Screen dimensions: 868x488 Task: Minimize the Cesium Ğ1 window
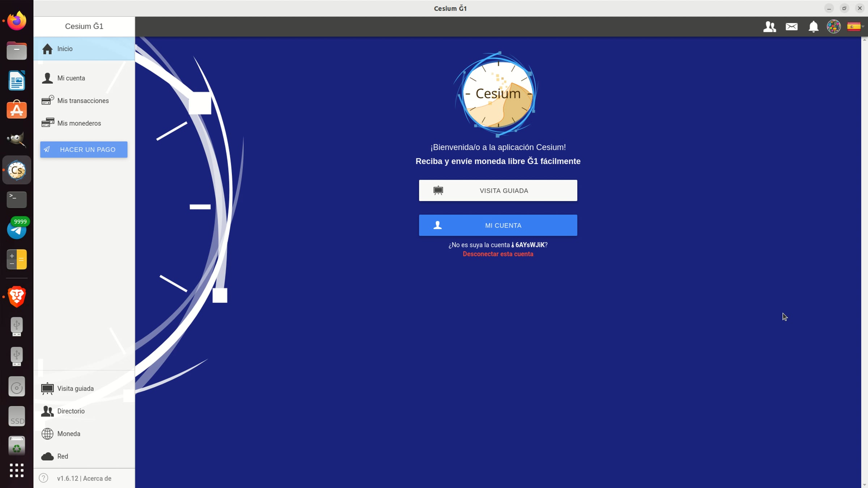coord(829,8)
